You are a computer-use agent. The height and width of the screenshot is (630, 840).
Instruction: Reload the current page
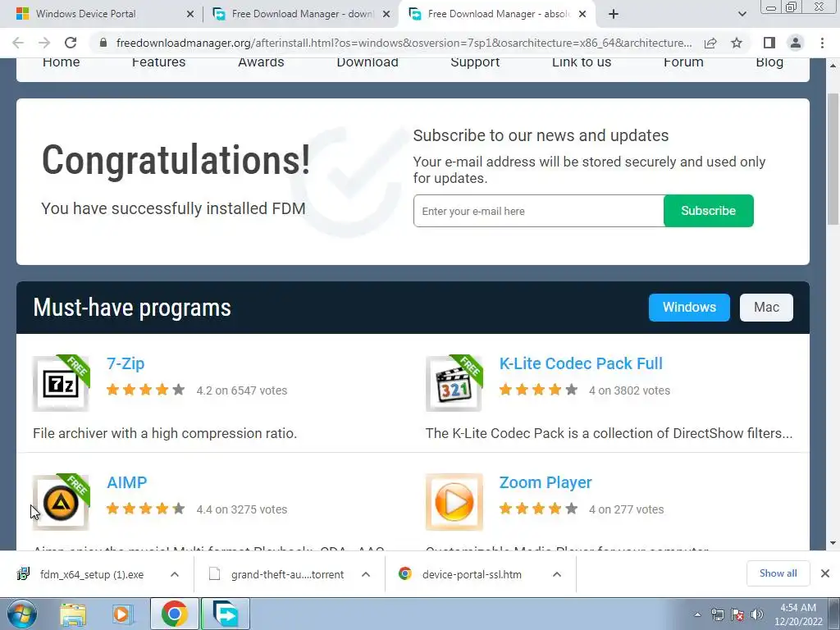(71, 43)
